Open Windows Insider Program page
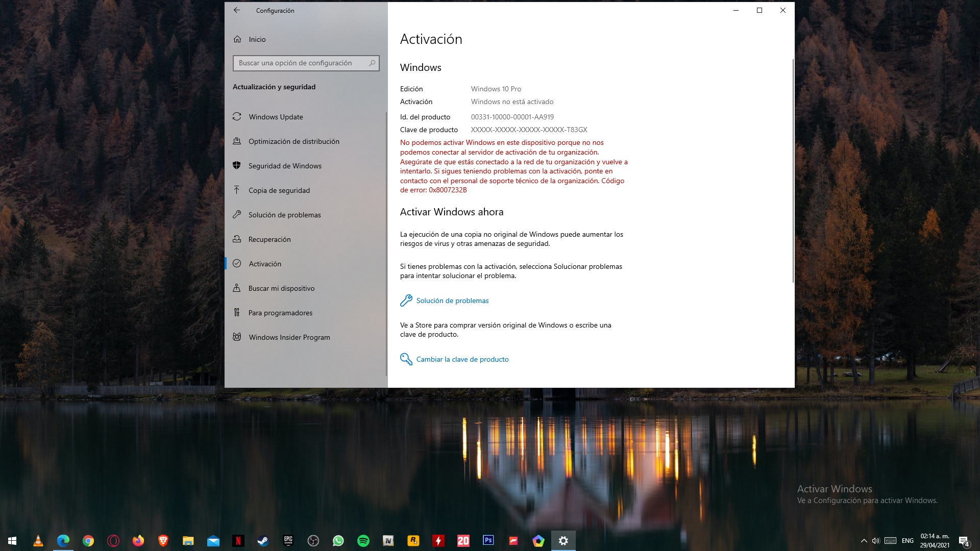Image resolution: width=980 pixels, height=551 pixels. [x=306, y=337]
